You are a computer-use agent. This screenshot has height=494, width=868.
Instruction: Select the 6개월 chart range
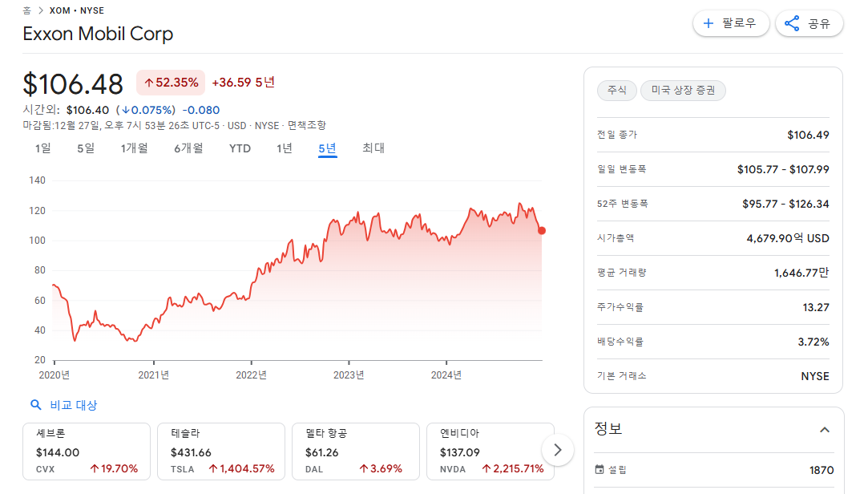point(189,148)
